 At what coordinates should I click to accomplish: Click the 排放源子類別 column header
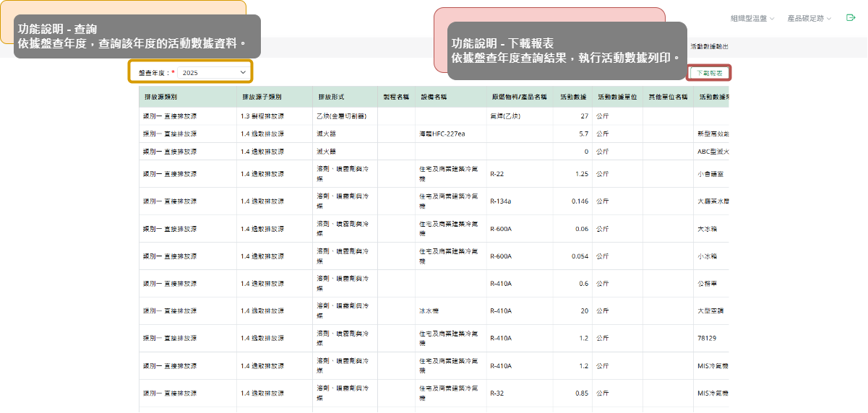[x=257, y=97]
